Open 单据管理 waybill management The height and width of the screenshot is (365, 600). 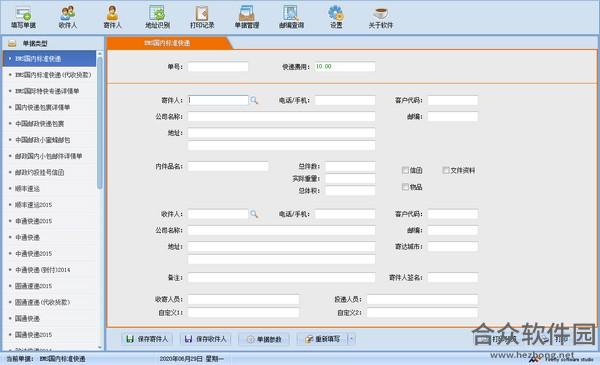point(247,18)
